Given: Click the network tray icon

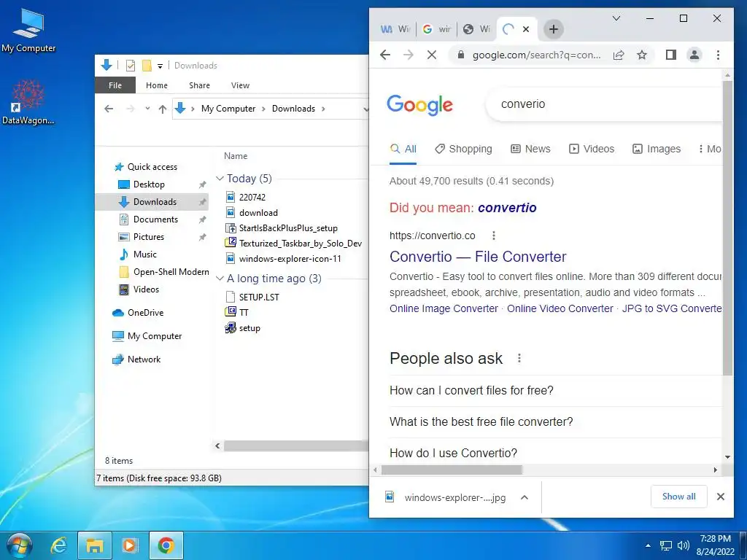Looking at the screenshot, I should coord(666,545).
